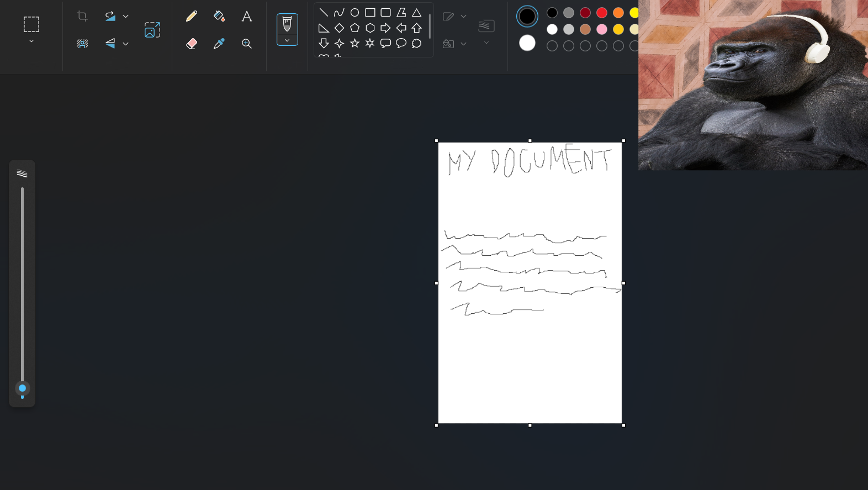Select the Fill bucket tool
The image size is (868, 490).
pos(219,16)
